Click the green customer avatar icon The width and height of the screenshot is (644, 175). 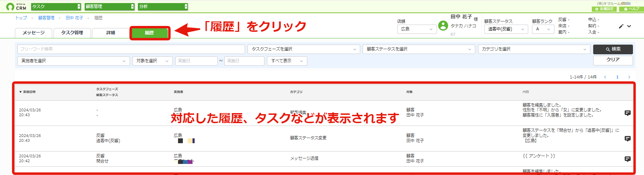point(443,26)
